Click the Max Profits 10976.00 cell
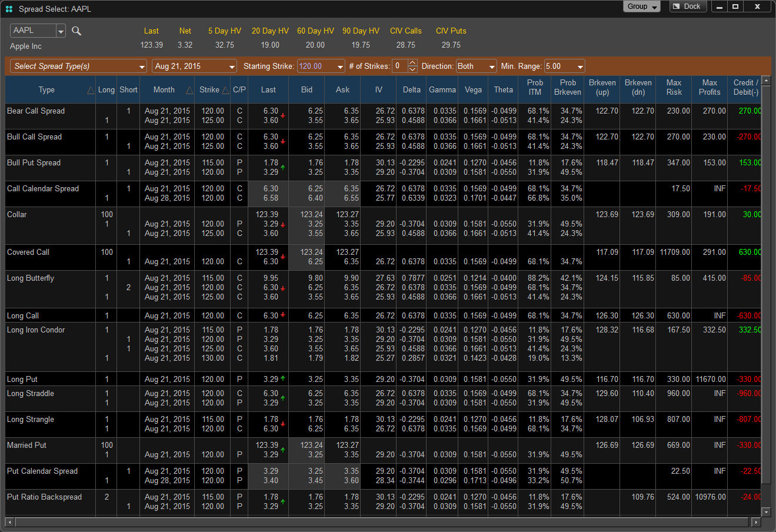776x532 pixels. click(710, 497)
